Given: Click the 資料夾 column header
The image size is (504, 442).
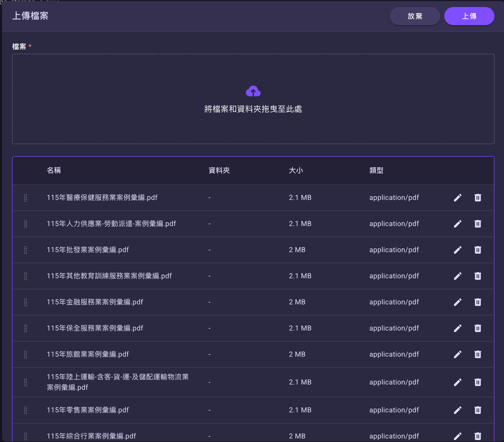Looking at the screenshot, I should 219,171.
